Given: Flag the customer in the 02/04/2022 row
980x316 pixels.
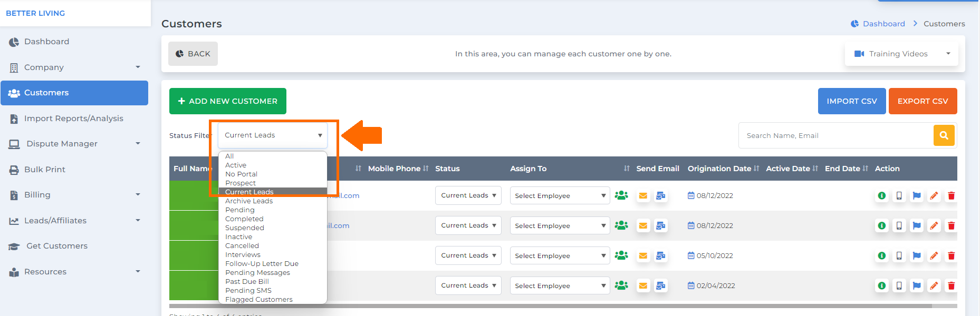Looking at the screenshot, I should pos(917,285).
